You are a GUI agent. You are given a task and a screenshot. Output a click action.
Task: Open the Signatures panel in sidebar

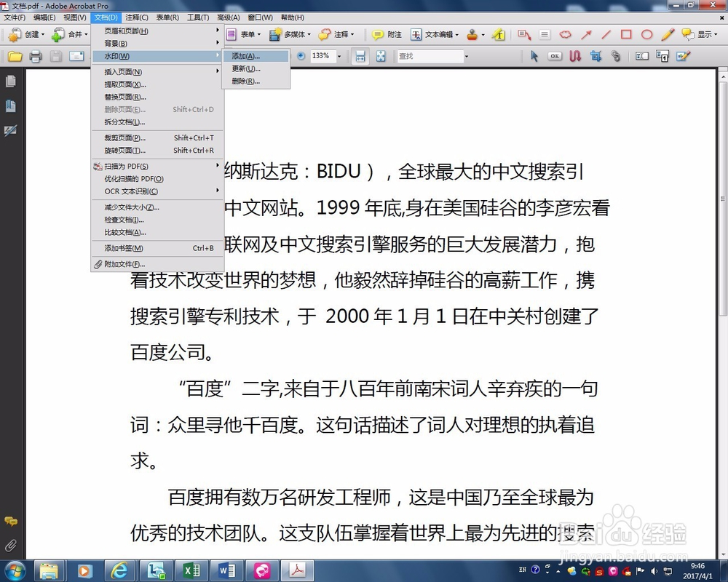pos(11,130)
